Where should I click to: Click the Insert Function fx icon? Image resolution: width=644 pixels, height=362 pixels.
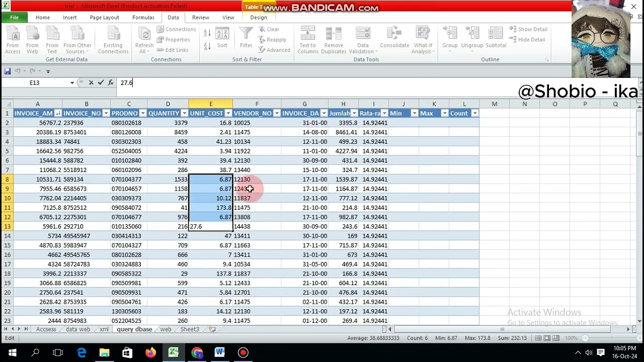pyautogui.click(x=111, y=83)
